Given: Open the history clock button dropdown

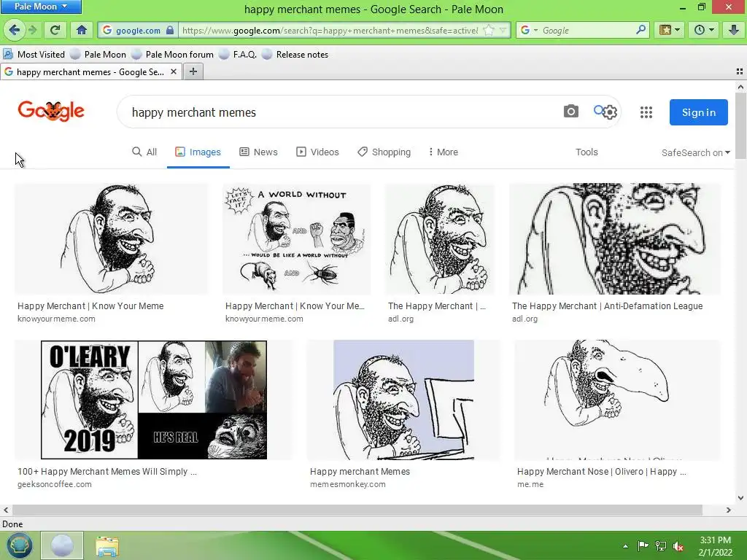Looking at the screenshot, I should coord(704,31).
